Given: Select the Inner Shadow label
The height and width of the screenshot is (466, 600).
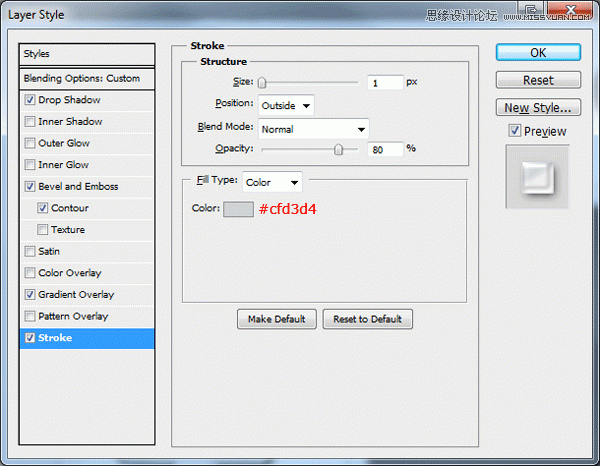Looking at the screenshot, I should pyautogui.click(x=70, y=122).
